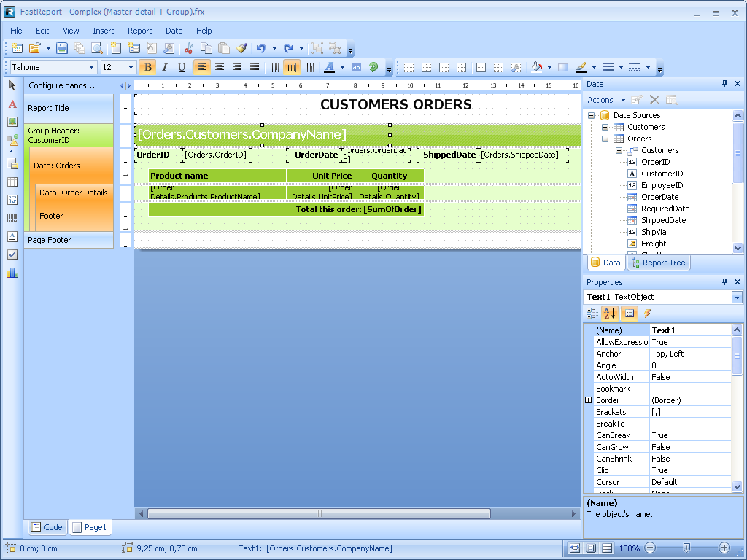Select the Text object tool in sidebar
The height and width of the screenshot is (560, 747).
click(12, 104)
